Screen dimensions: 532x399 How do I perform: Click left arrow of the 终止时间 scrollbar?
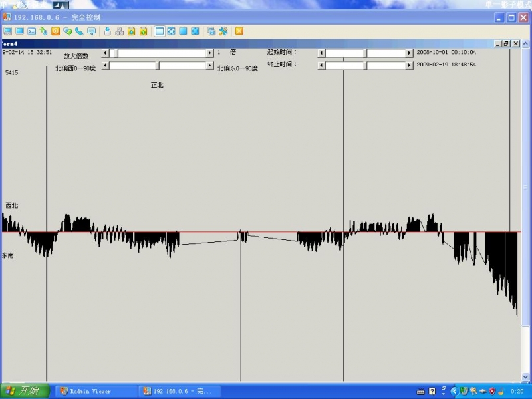(321, 65)
